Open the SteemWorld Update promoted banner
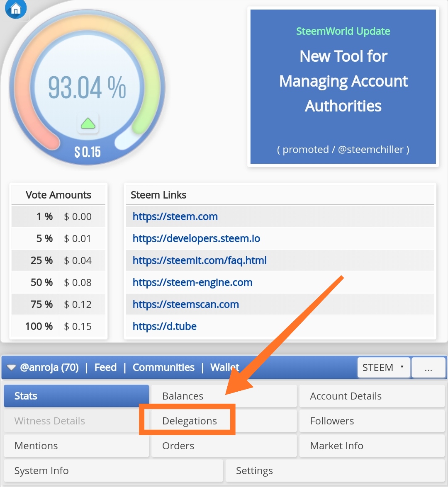 pos(343,87)
